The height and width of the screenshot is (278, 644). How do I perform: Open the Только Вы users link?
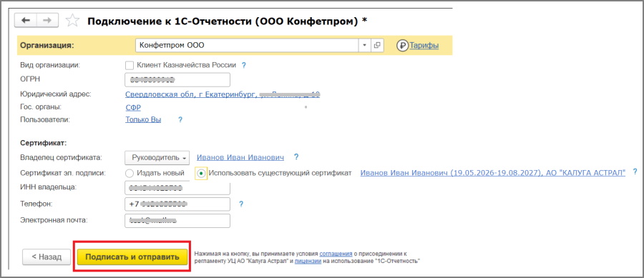pyautogui.click(x=143, y=120)
